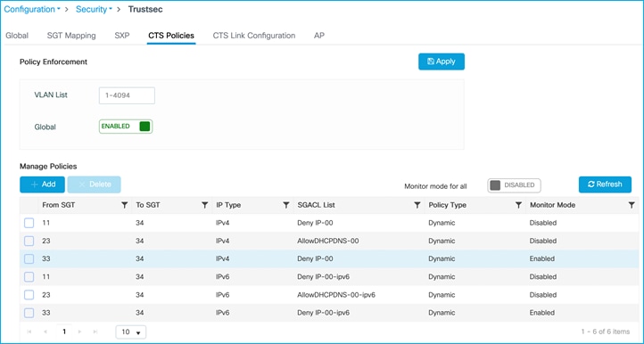644x344 pixels.
Task: Open filter for Monitor Mode column
Action: [x=632, y=205]
